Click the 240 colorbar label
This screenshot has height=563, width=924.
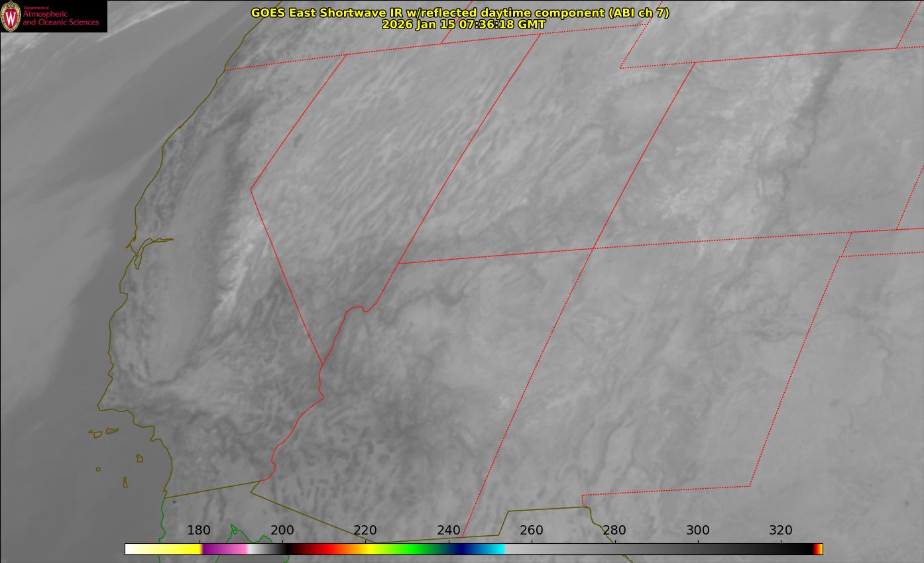click(x=449, y=530)
